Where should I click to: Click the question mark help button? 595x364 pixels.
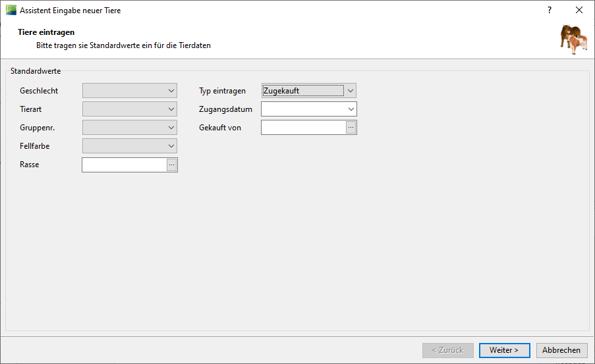(550, 11)
